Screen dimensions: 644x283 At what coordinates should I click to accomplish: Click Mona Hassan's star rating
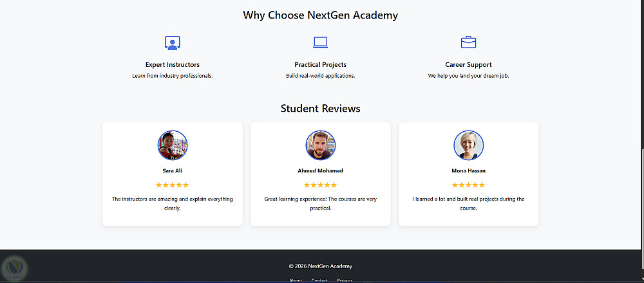(x=468, y=185)
